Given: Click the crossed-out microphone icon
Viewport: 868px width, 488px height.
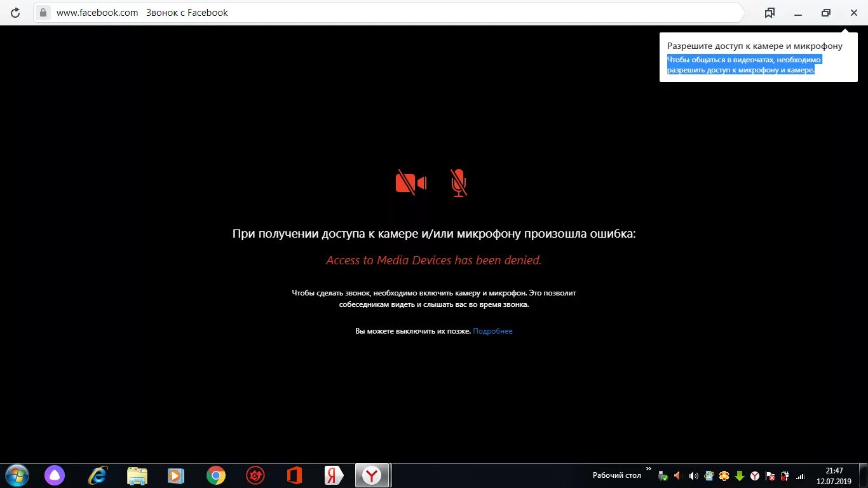Looking at the screenshot, I should pos(459,183).
